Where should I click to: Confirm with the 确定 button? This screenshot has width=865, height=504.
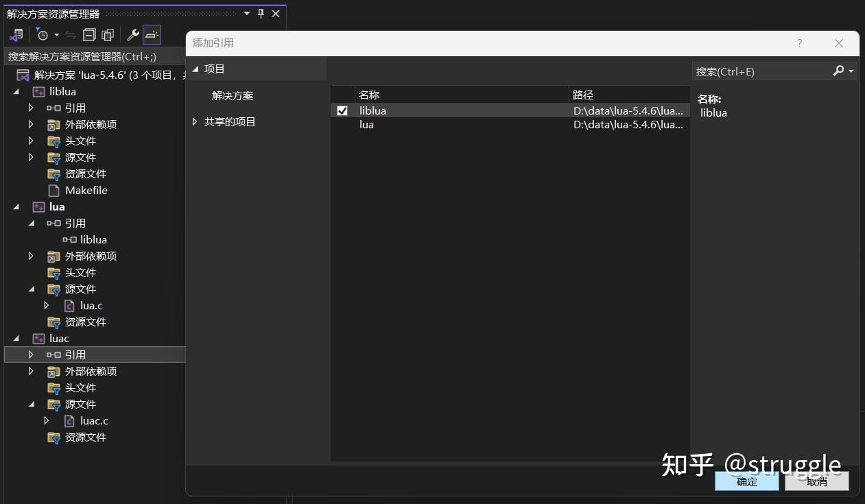747,481
